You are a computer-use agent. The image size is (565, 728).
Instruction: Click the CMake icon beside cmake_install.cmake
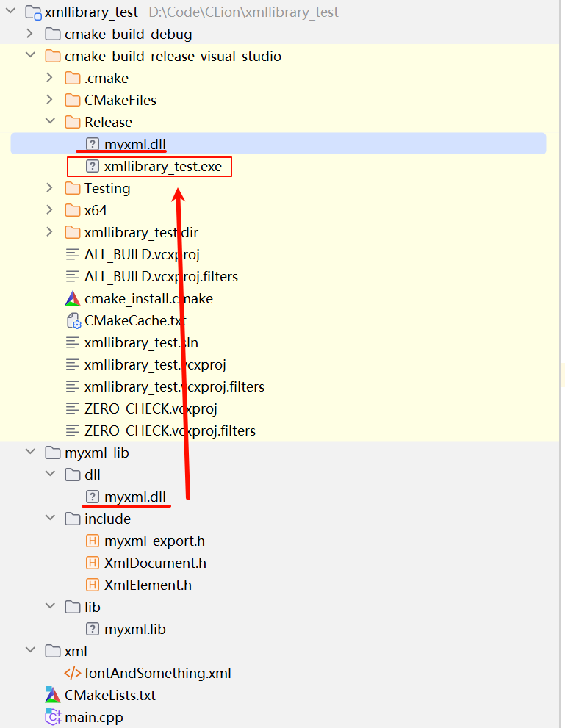tap(73, 298)
